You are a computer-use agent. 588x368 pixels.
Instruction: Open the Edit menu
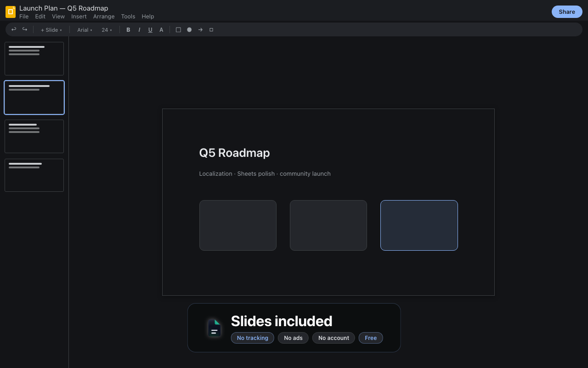pos(40,17)
